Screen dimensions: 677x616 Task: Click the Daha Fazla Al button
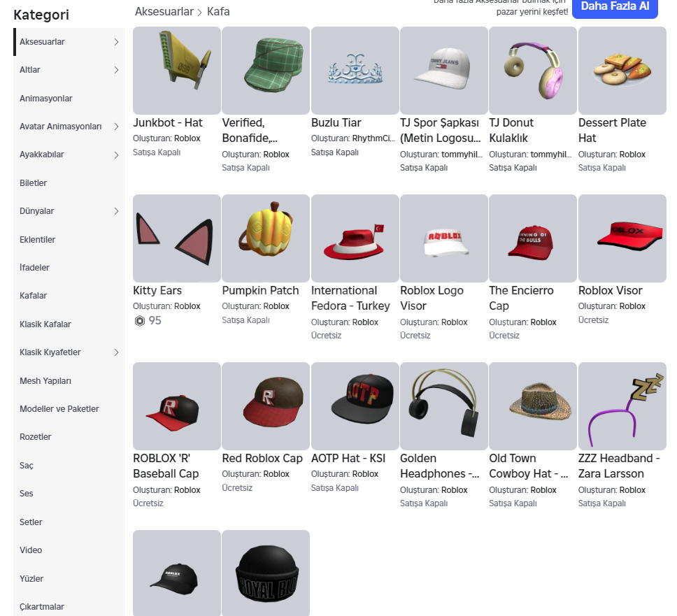[615, 7]
